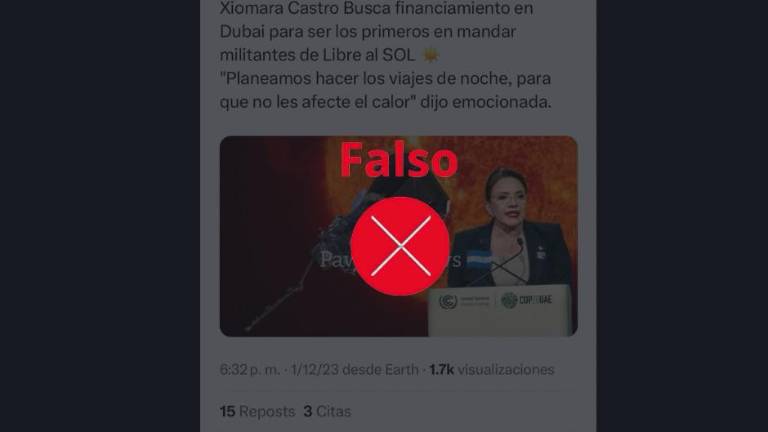Click the red circle X icon
This screenshot has width=768, height=432.
(x=400, y=246)
